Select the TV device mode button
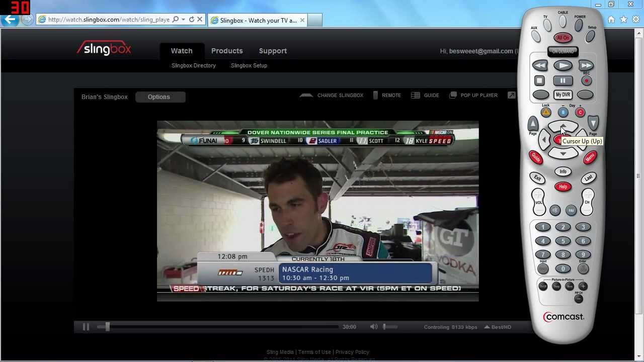Viewport: 644px width, 362px height. (x=547, y=25)
